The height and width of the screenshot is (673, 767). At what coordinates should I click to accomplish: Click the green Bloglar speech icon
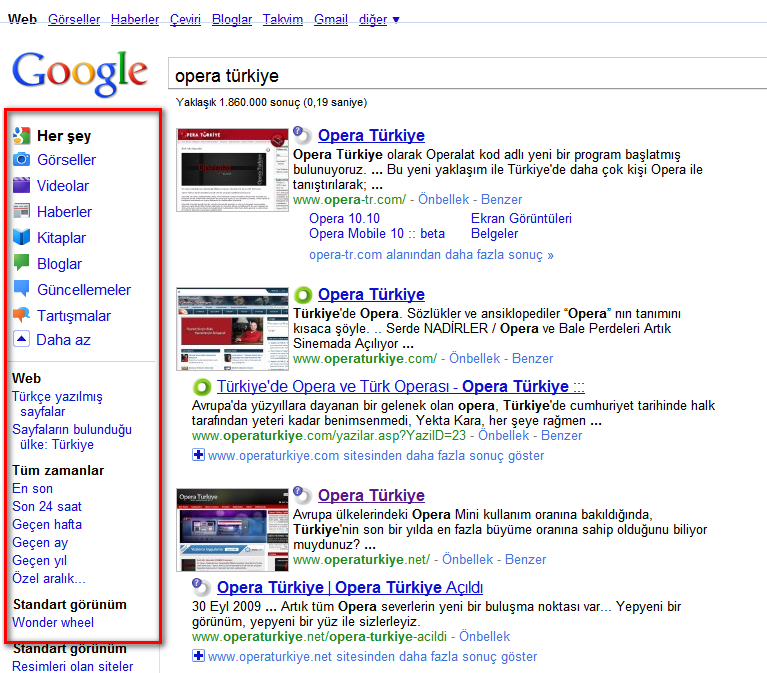[x=22, y=263]
